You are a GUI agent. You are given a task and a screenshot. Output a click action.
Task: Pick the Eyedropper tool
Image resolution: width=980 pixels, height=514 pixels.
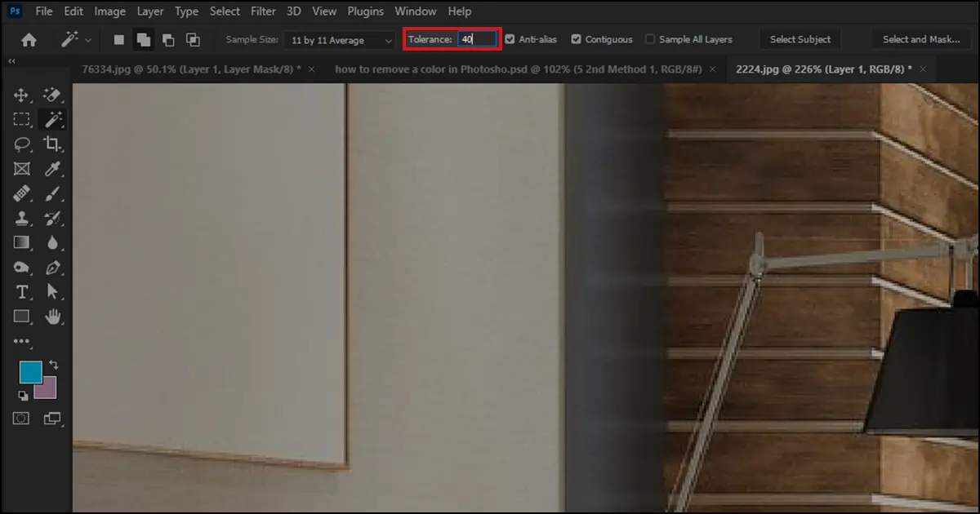53,169
